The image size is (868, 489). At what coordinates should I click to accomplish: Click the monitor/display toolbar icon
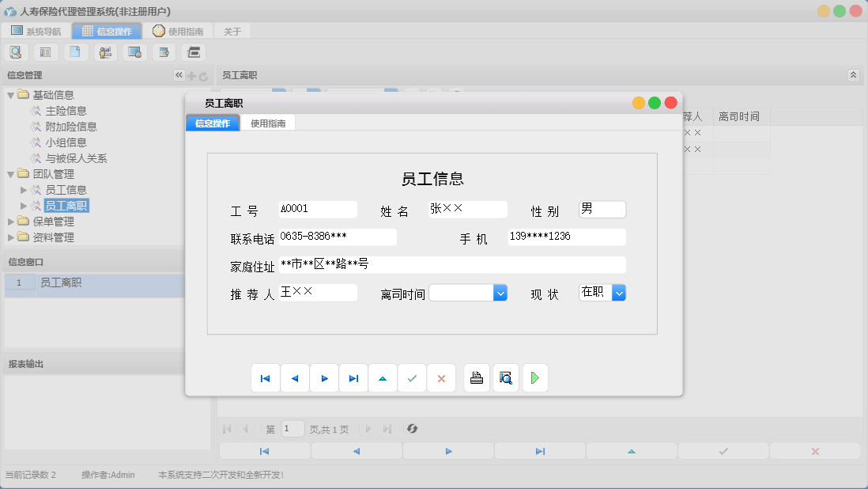134,51
